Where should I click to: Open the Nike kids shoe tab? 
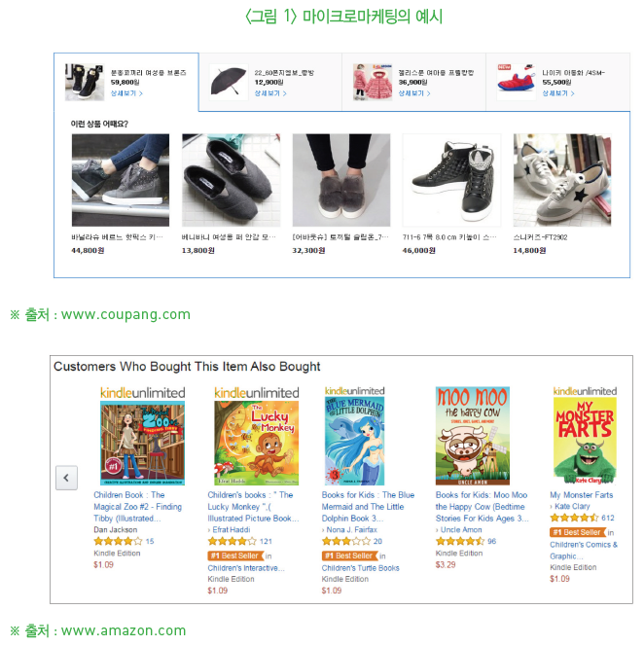(x=557, y=82)
